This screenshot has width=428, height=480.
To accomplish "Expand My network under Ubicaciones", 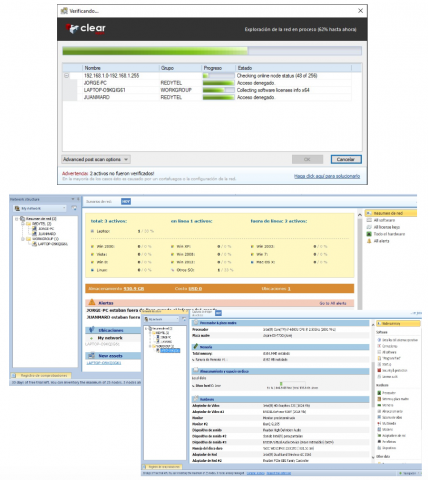I will coord(91,338).
